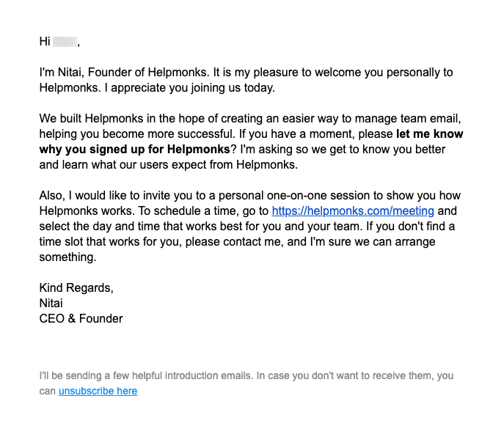The height and width of the screenshot is (426, 504).
Task: Open the helpmonks.com/meeting link
Action: click(x=353, y=211)
